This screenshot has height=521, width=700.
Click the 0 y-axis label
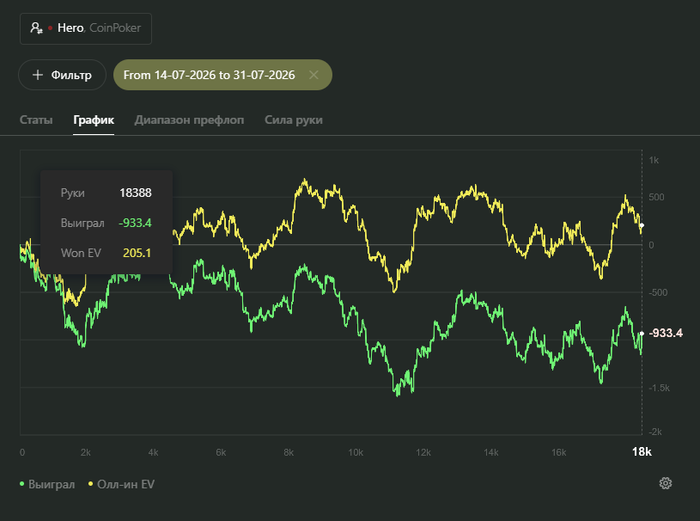(x=651, y=245)
